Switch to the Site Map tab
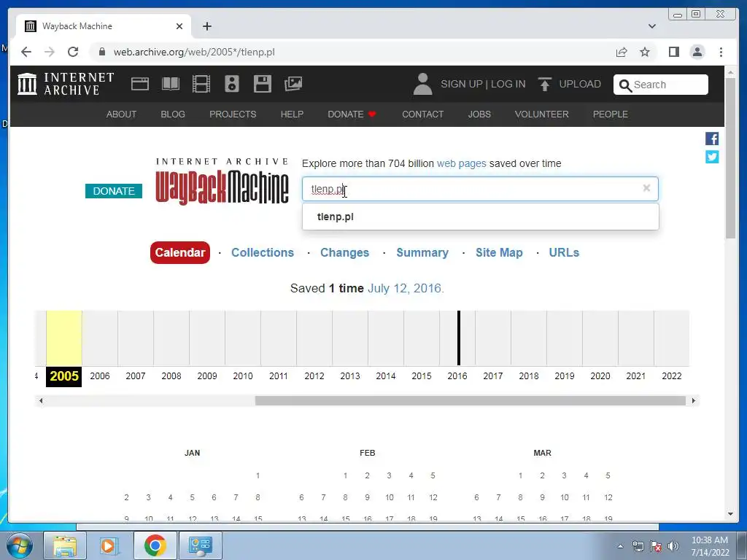The image size is (747, 560). click(x=499, y=252)
